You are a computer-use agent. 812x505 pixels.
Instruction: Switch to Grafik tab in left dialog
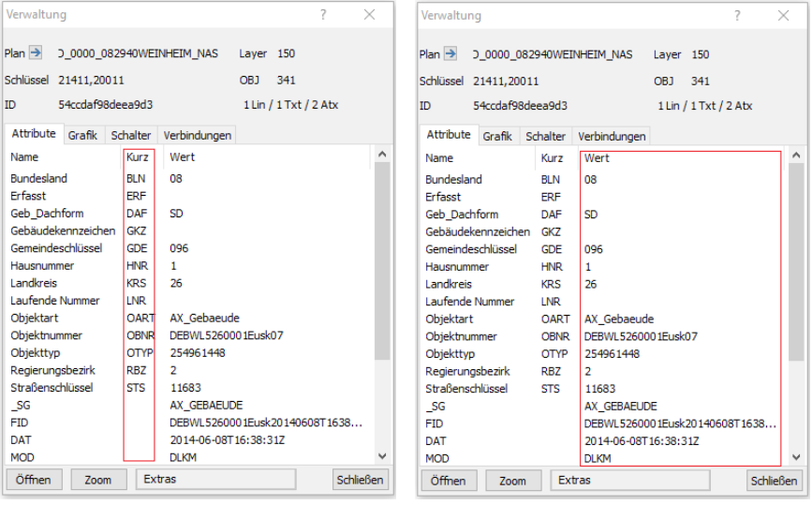(82, 136)
